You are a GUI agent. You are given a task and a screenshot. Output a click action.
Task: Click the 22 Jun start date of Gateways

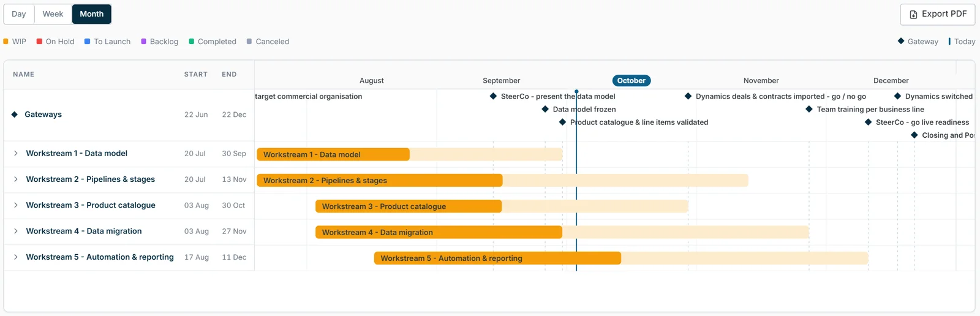(196, 115)
